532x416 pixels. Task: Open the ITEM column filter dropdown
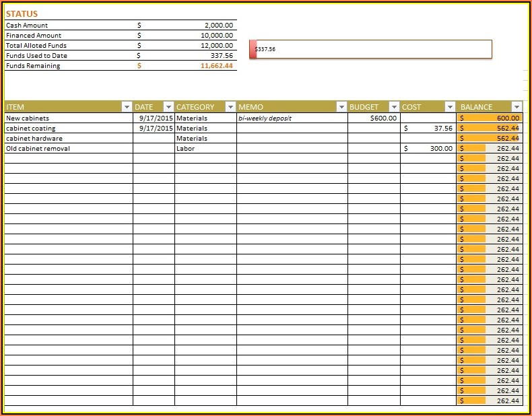point(127,107)
